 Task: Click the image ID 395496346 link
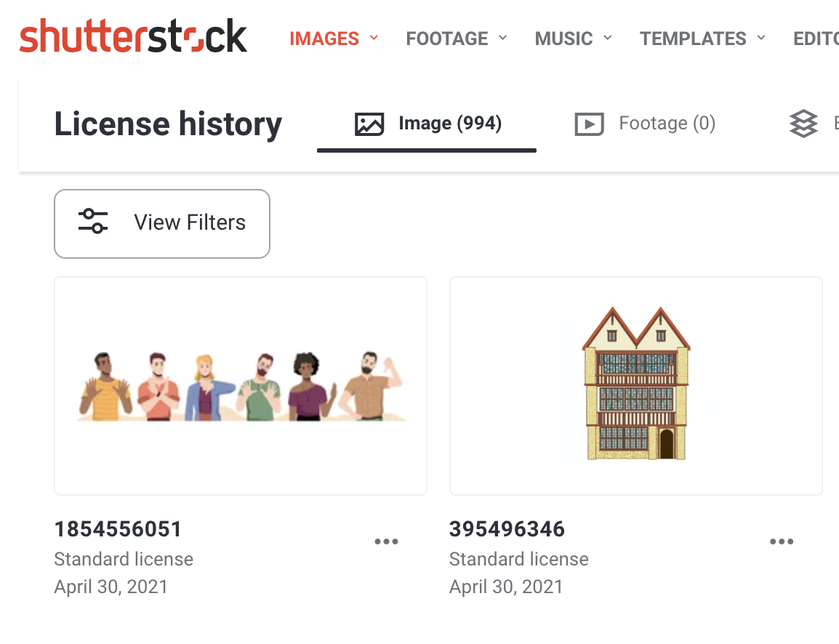tap(507, 529)
